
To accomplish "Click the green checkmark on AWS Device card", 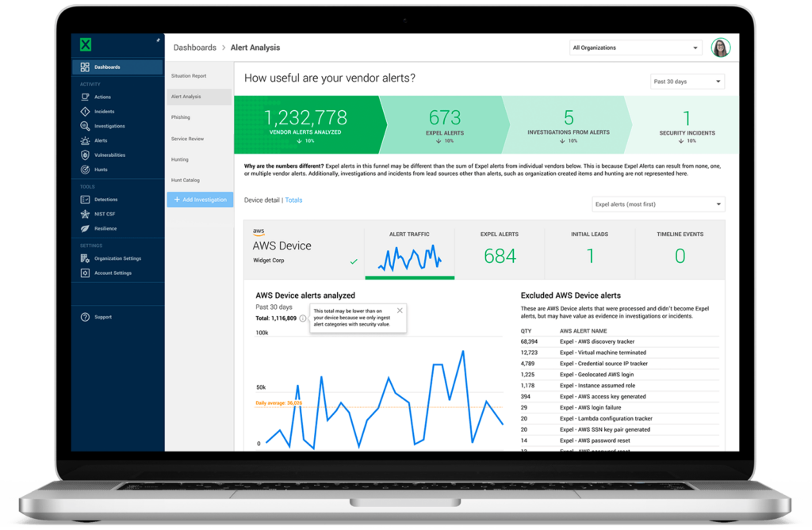I will pos(354,261).
